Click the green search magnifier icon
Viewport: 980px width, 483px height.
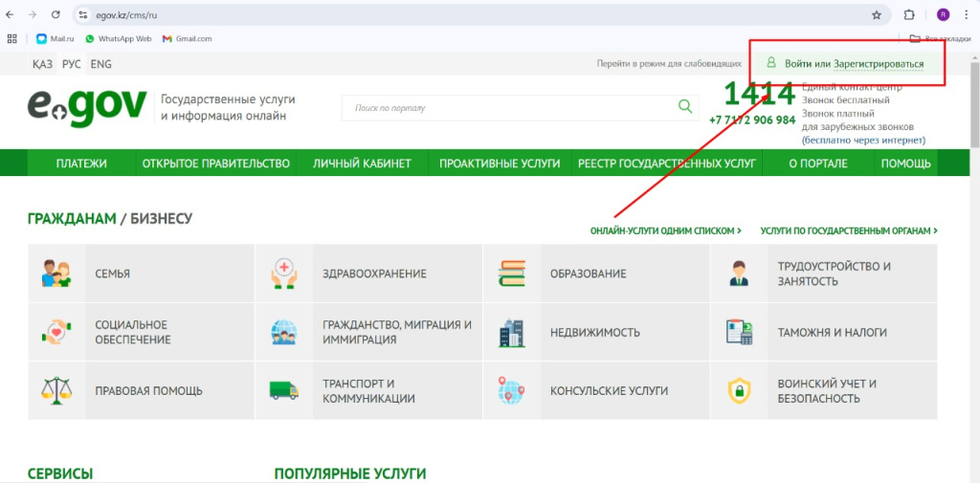685,106
